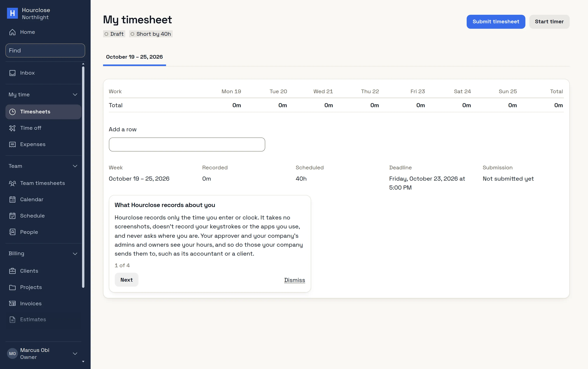Click the Mon 19 column header

tap(231, 91)
